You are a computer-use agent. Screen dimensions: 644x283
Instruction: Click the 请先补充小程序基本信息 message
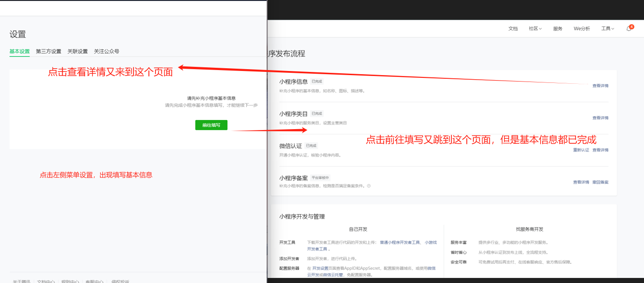[x=211, y=98]
